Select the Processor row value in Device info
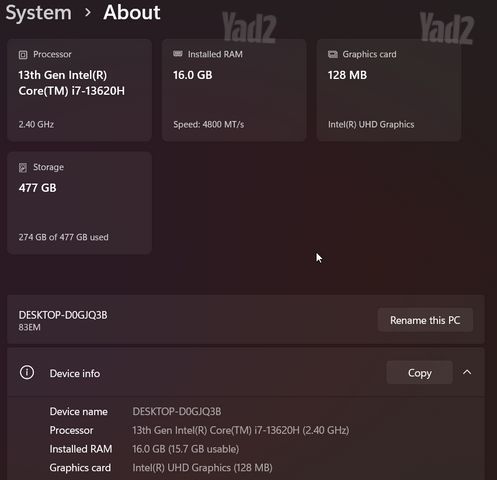Screen dimensions: 497x480 (241, 430)
